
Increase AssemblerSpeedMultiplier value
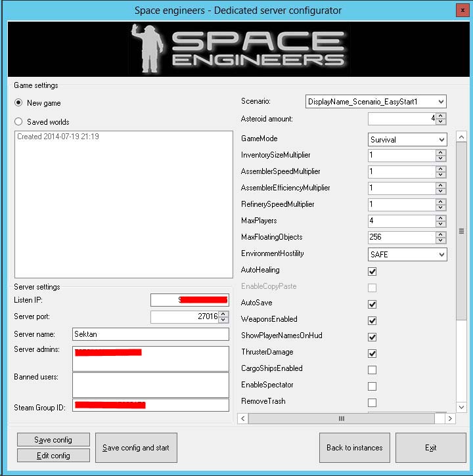(441, 169)
